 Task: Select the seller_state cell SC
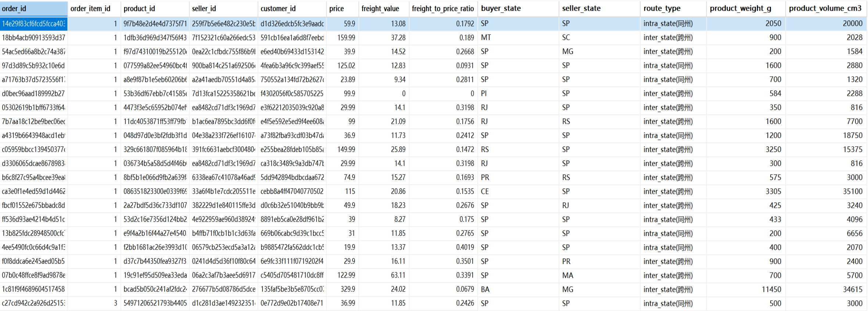point(599,37)
